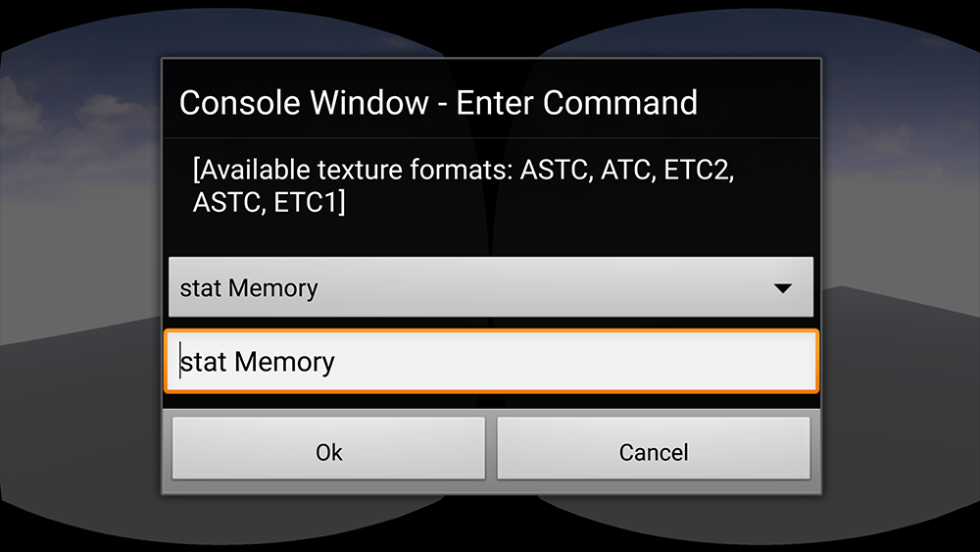
Task: Confirm the command with Ok
Action: pos(328,449)
